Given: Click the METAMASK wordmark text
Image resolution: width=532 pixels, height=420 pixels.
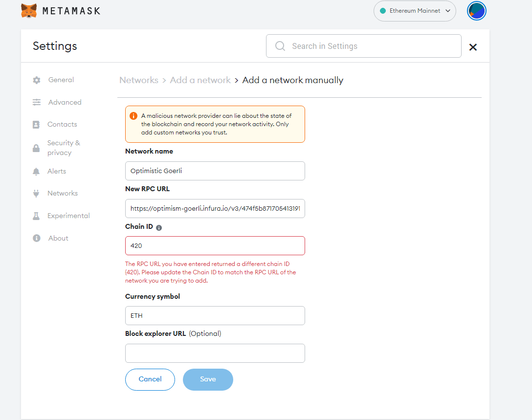Looking at the screenshot, I should [x=71, y=11].
